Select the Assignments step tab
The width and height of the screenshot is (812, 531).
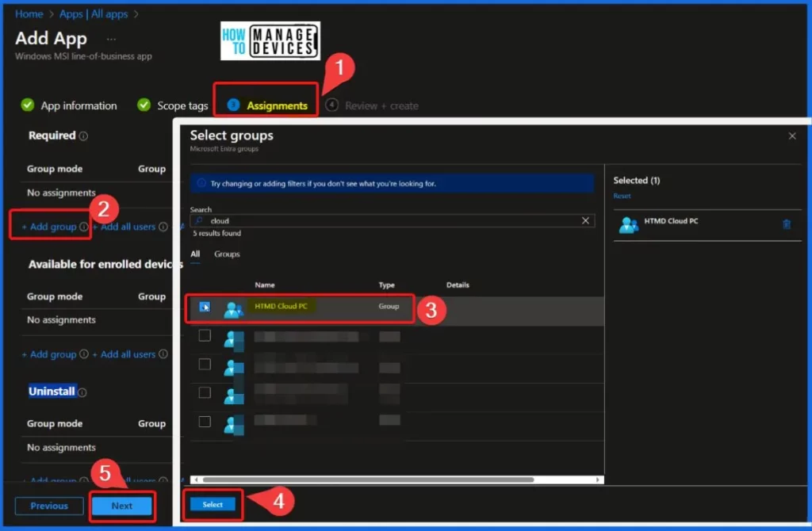point(267,105)
